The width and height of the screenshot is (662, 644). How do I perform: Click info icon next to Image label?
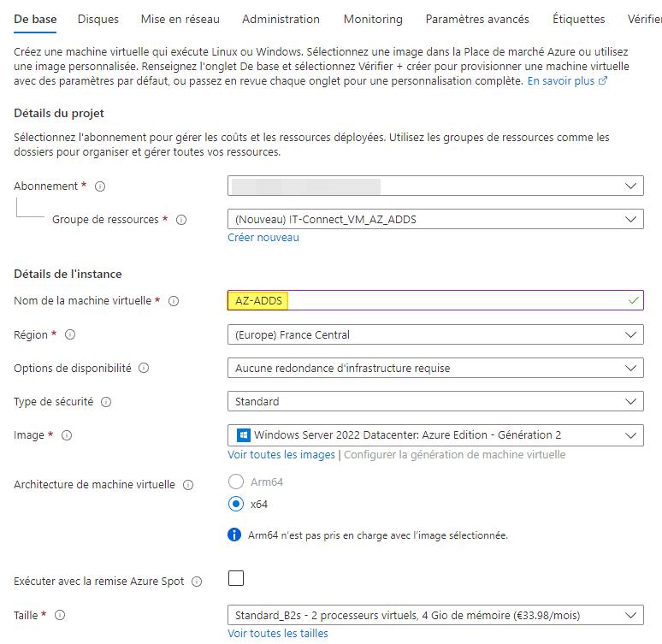point(67,435)
